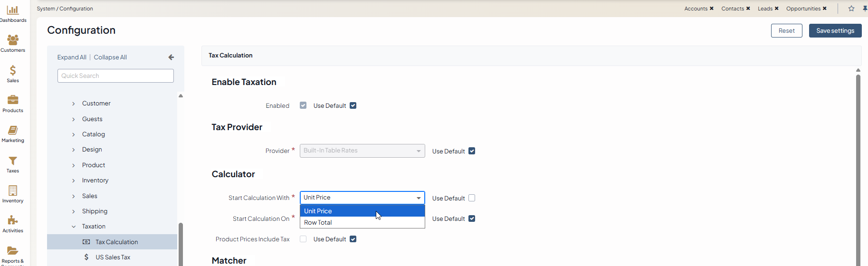Collapse the Taxation tree section

pyautogui.click(x=74, y=227)
